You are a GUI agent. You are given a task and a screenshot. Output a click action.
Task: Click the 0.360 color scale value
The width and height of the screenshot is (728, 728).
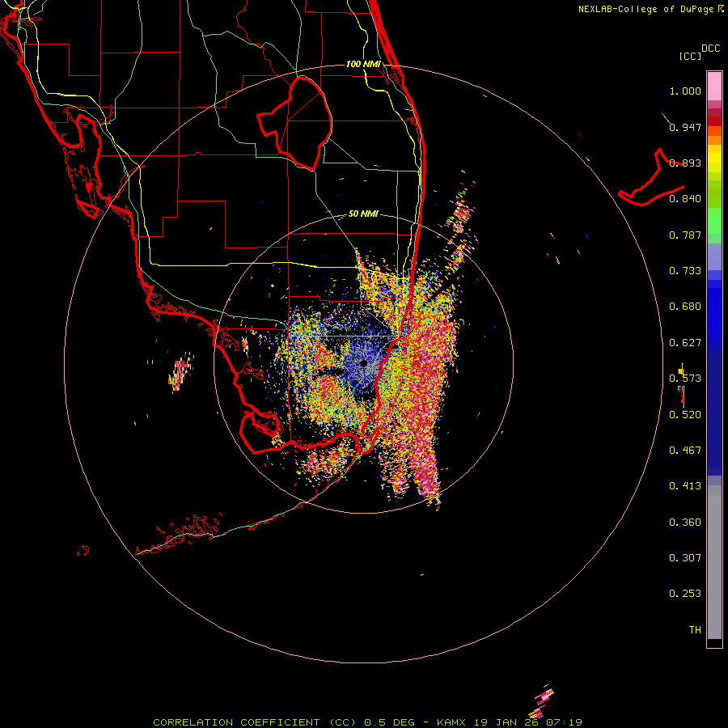(685, 523)
